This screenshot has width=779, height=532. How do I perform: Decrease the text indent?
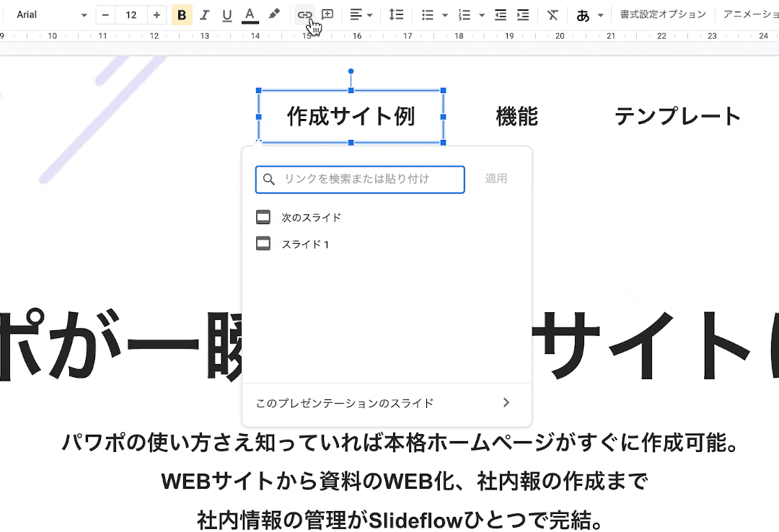(500, 14)
